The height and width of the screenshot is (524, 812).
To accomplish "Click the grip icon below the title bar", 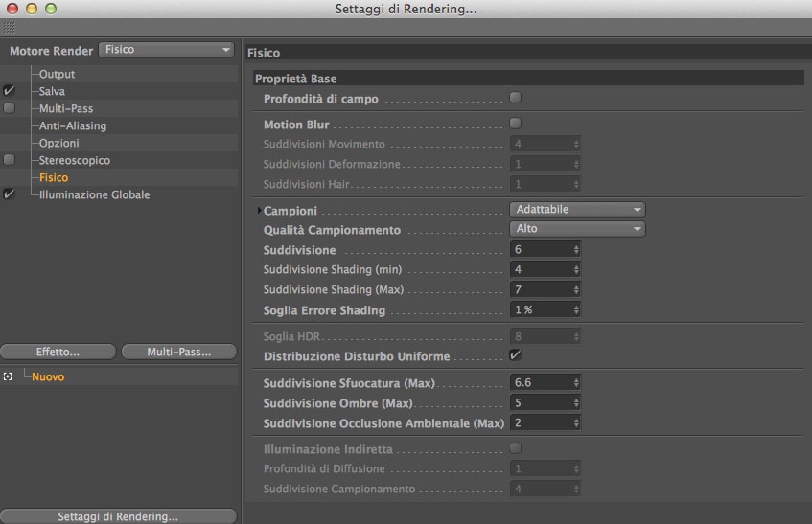I will pos(9,29).
